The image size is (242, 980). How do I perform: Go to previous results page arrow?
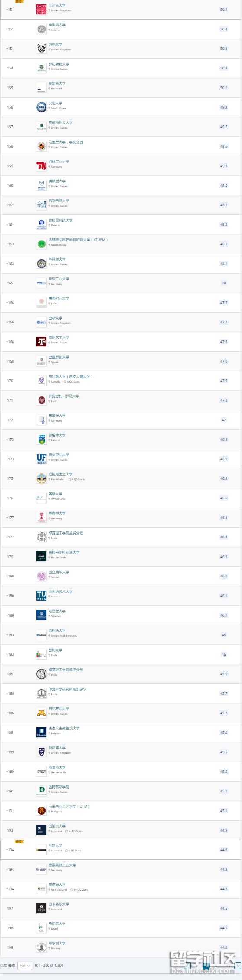(x=188, y=966)
